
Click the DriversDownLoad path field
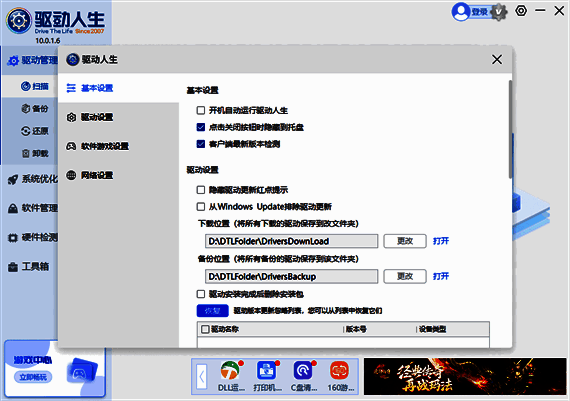coord(292,241)
